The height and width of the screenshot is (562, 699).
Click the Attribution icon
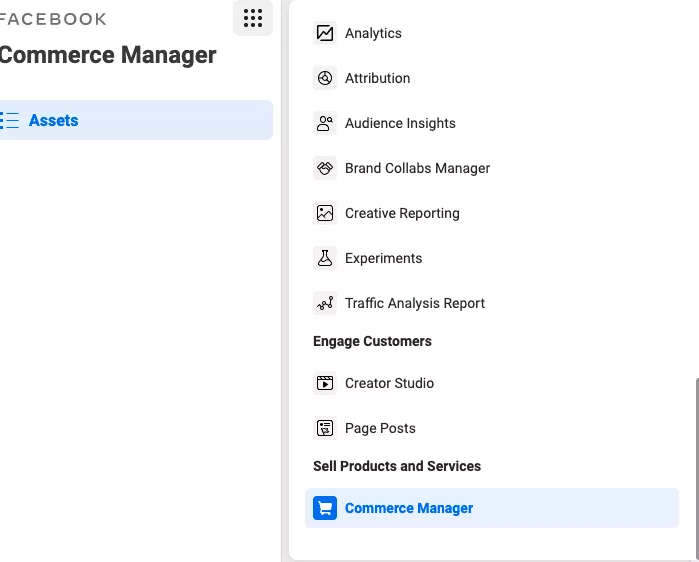click(325, 78)
